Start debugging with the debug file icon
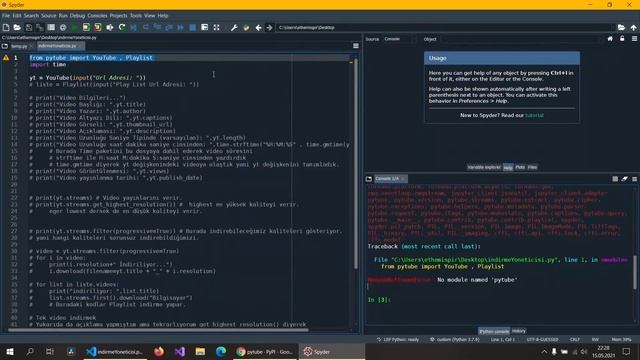 (x=133, y=27)
